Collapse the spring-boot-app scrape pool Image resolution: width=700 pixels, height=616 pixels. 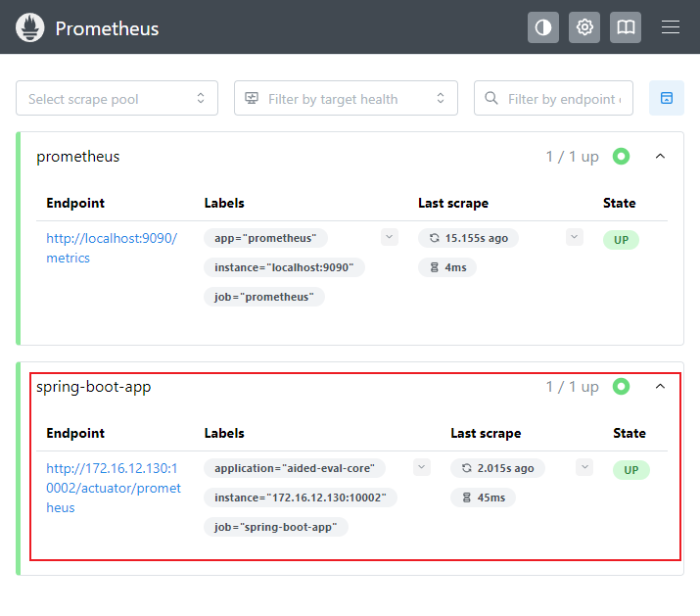click(x=660, y=387)
